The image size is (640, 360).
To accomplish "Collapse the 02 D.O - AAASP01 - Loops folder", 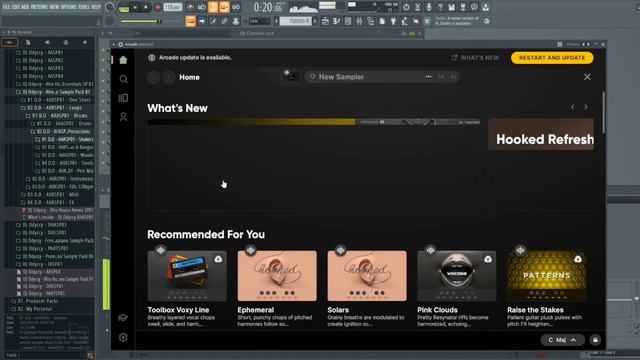I will click(x=51, y=108).
